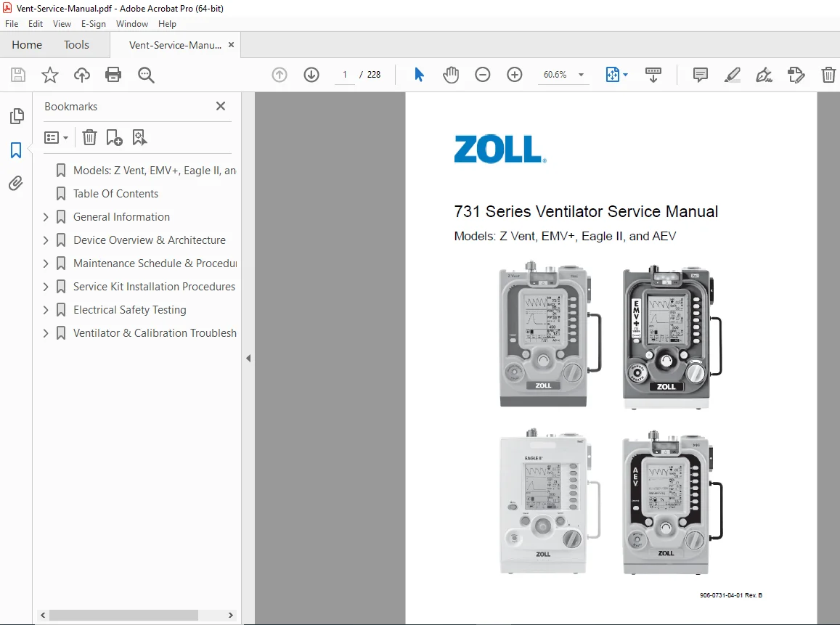Image resolution: width=840 pixels, height=625 pixels.
Task: Expand the General Information bookmark
Action: click(x=46, y=217)
